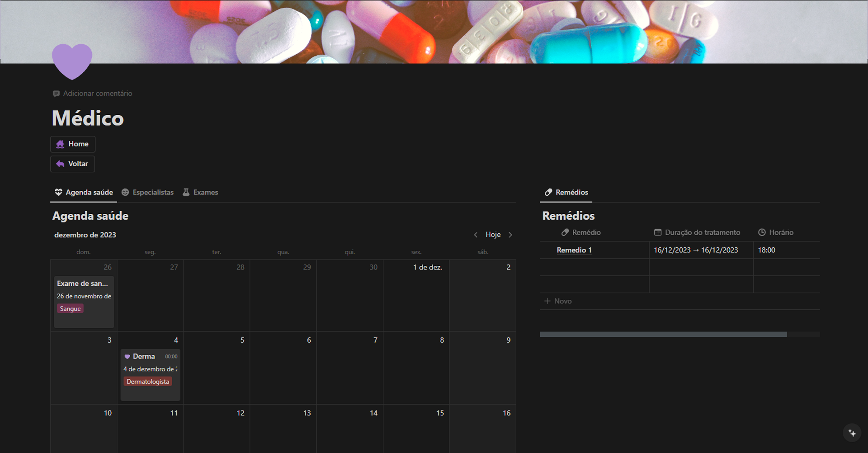Click the pills cover image
This screenshot has height=453, width=868.
pyautogui.click(x=434, y=32)
